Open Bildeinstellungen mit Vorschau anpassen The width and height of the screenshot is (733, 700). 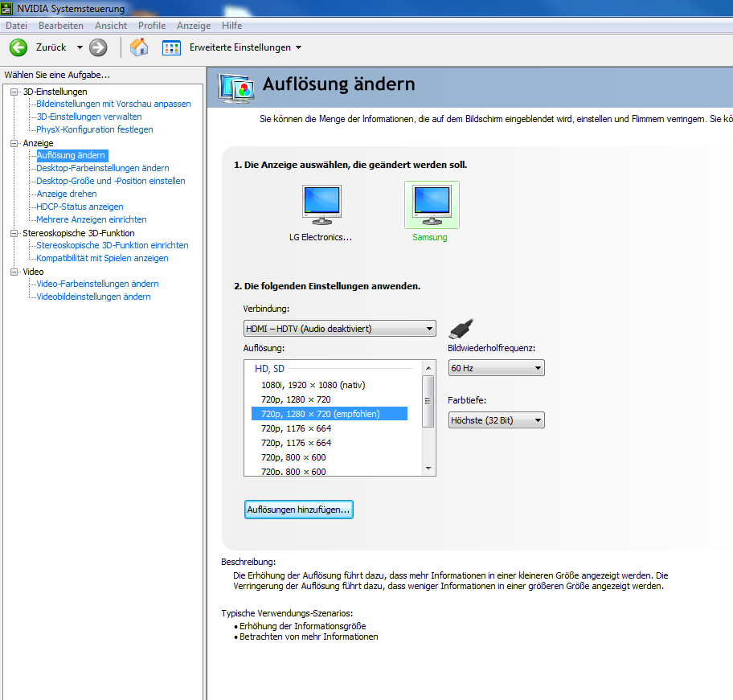click(113, 104)
